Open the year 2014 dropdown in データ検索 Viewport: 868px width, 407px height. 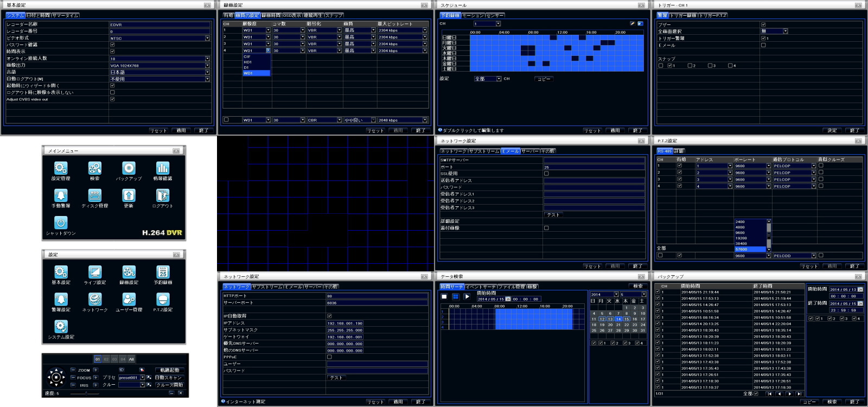tap(604, 295)
